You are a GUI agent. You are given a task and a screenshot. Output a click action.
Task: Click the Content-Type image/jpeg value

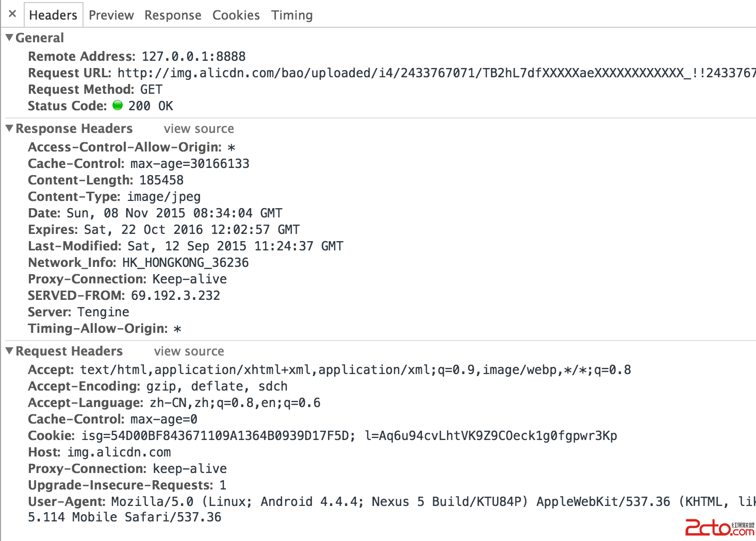tap(164, 197)
